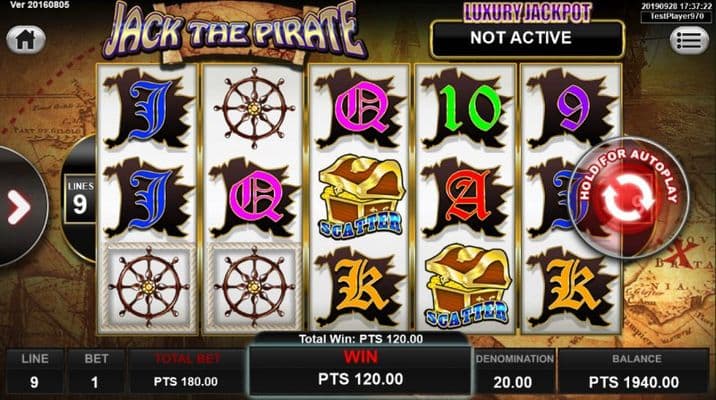Open the Luxury Jackpot Not Active panel
This screenshot has width=716, height=400.
pos(527,38)
